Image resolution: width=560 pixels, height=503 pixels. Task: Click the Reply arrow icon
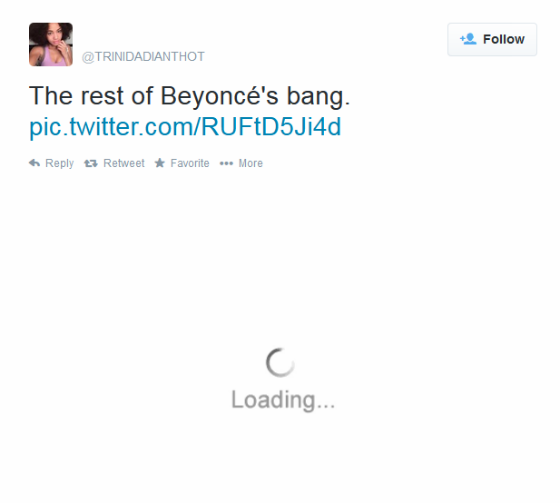coord(34,163)
